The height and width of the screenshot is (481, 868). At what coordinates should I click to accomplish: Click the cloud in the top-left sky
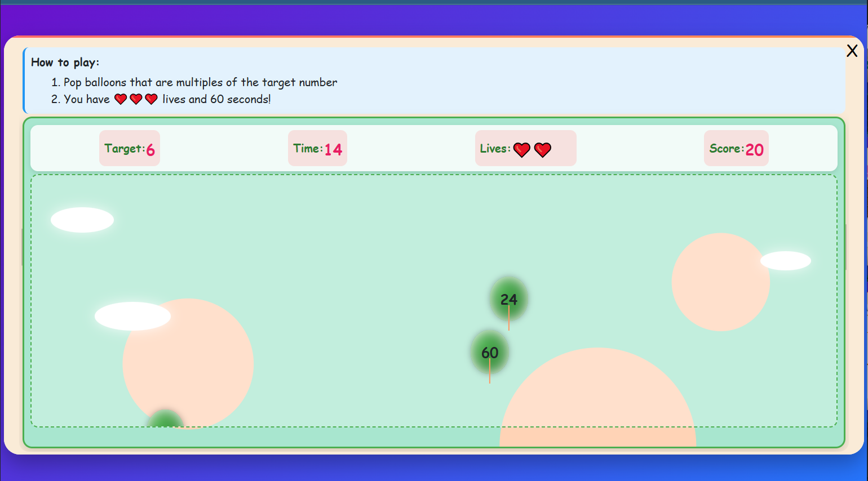point(82,220)
